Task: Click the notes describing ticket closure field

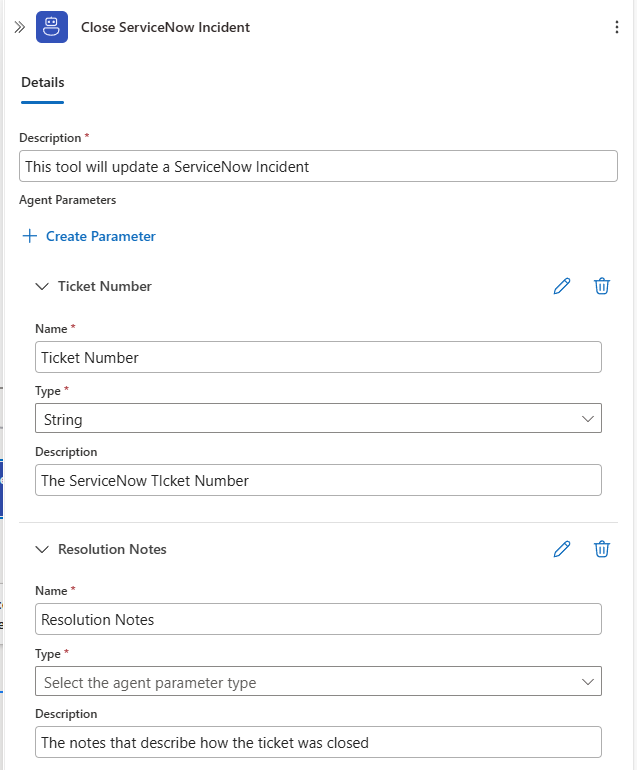Action: tap(318, 742)
